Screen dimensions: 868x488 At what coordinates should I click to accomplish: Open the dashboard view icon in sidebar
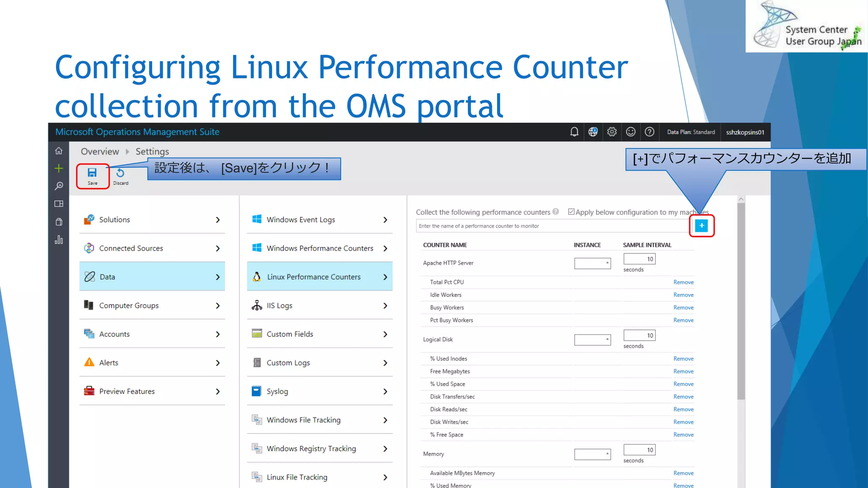pyautogui.click(x=59, y=204)
